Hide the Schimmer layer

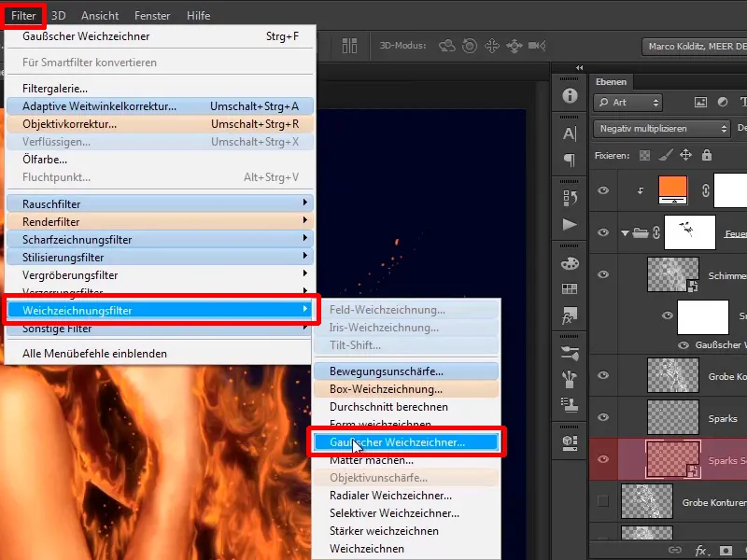coord(603,274)
